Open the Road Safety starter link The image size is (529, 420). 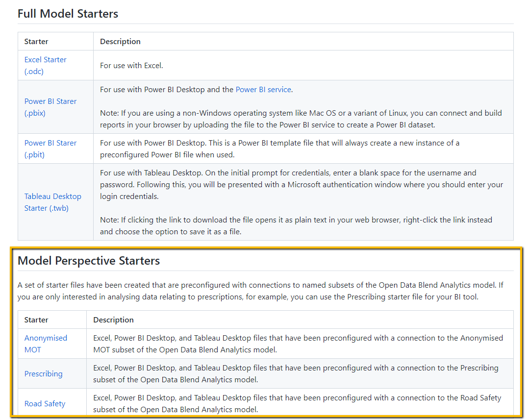(45, 403)
